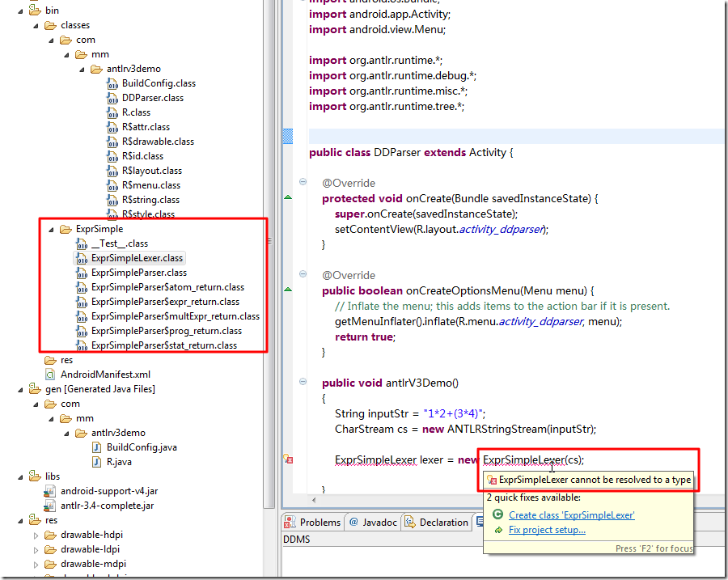The height and width of the screenshot is (580, 728).
Task: Click 'public class DDParser extends Activity' line
Action: [x=411, y=152]
